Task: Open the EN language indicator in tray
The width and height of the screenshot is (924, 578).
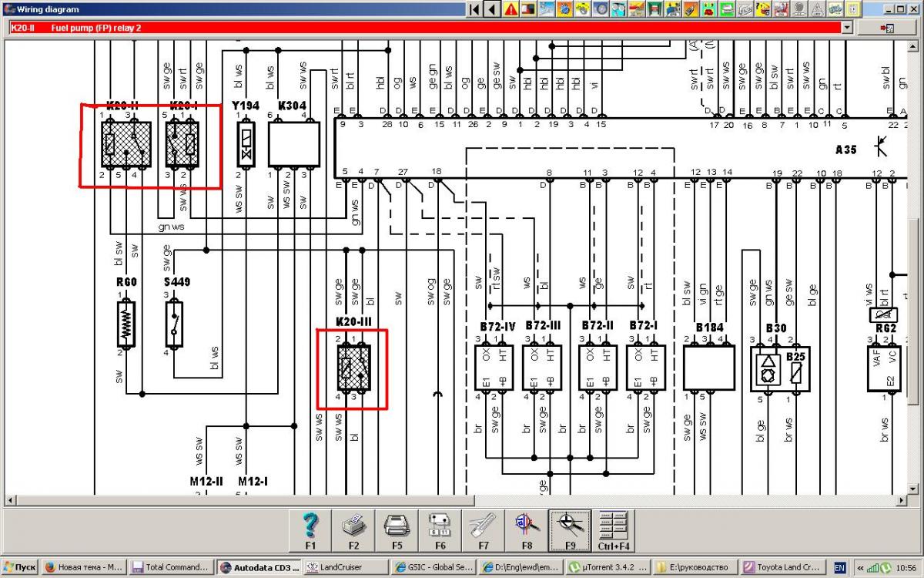Action: (839, 567)
